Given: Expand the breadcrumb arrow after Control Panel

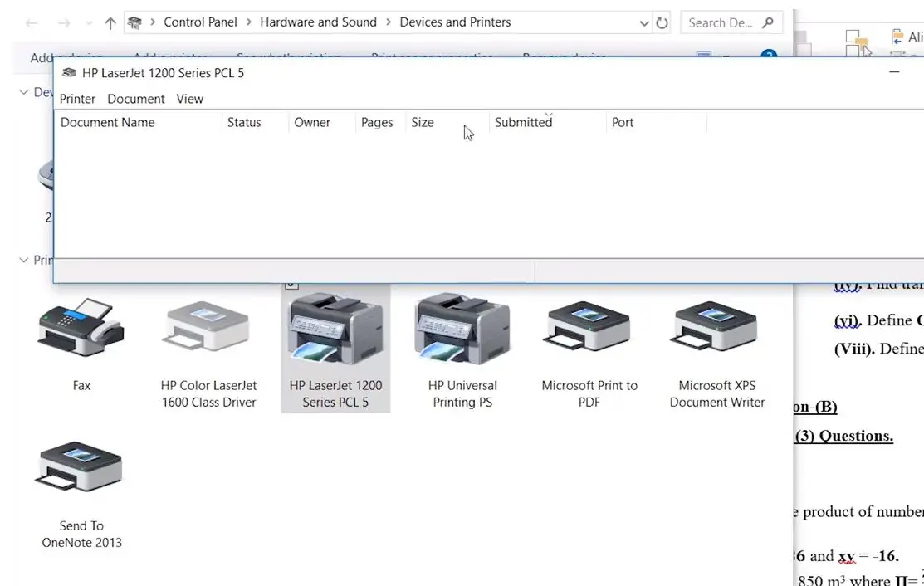Looking at the screenshot, I should (x=249, y=22).
